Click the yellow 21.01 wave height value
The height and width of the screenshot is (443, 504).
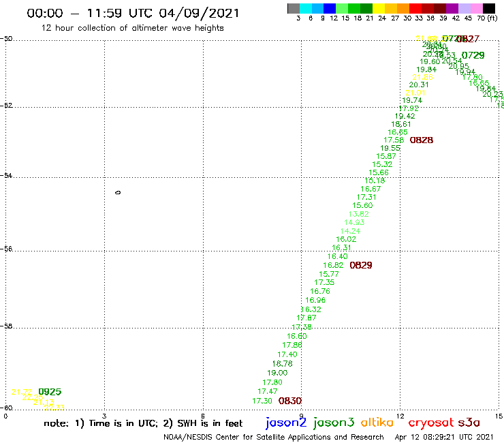click(x=415, y=93)
